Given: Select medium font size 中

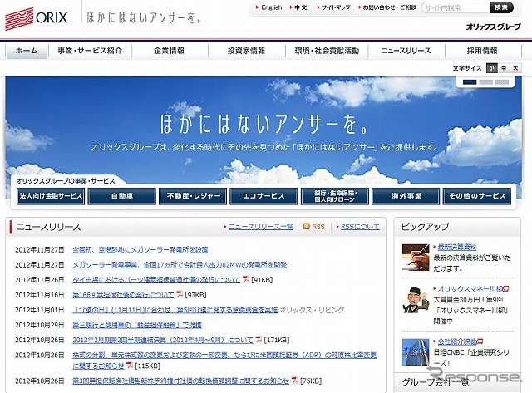Looking at the screenshot, I should click(504, 68).
